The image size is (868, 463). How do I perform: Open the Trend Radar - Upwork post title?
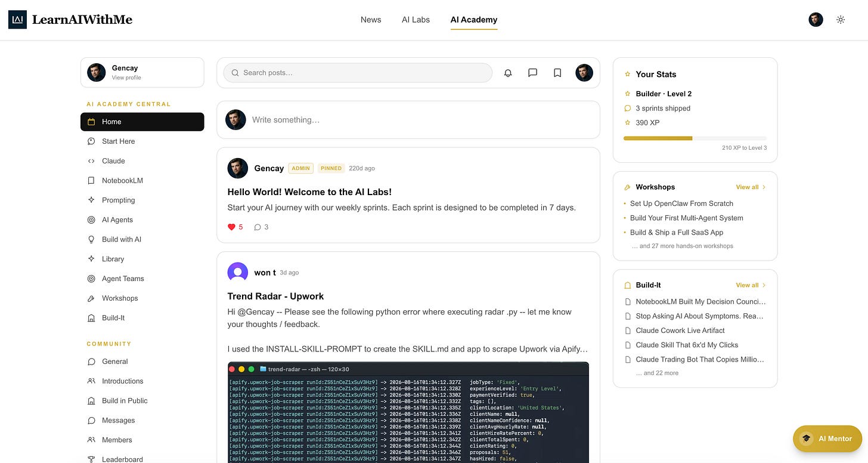click(275, 297)
